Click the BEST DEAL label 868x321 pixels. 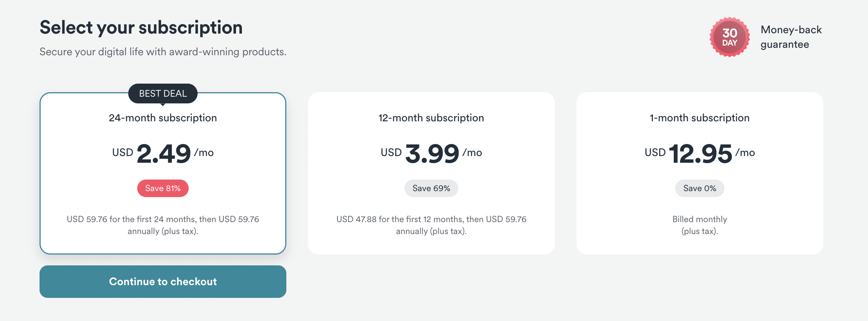tap(163, 93)
